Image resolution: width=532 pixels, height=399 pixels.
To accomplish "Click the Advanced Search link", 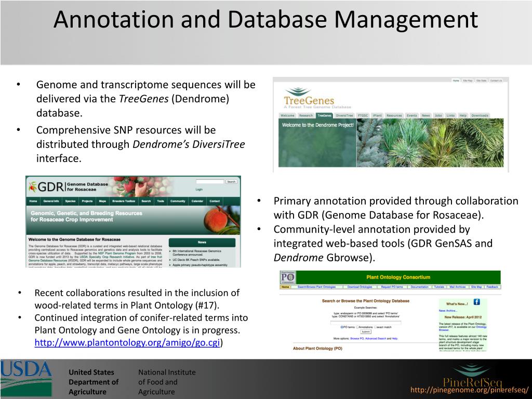I will point(375,339).
